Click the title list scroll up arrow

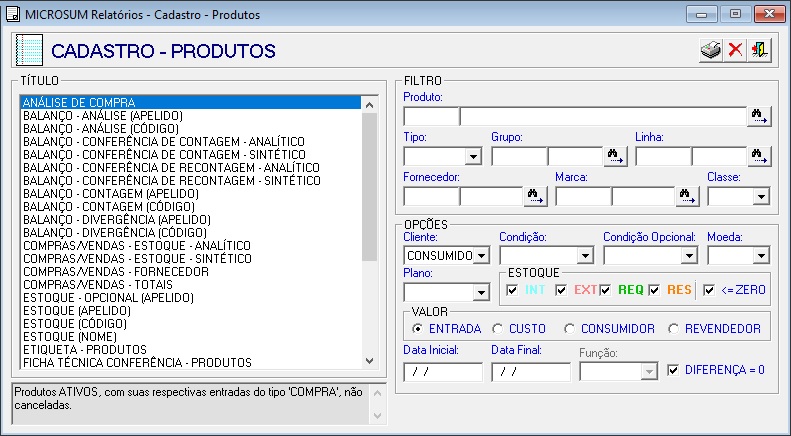click(369, 105)
